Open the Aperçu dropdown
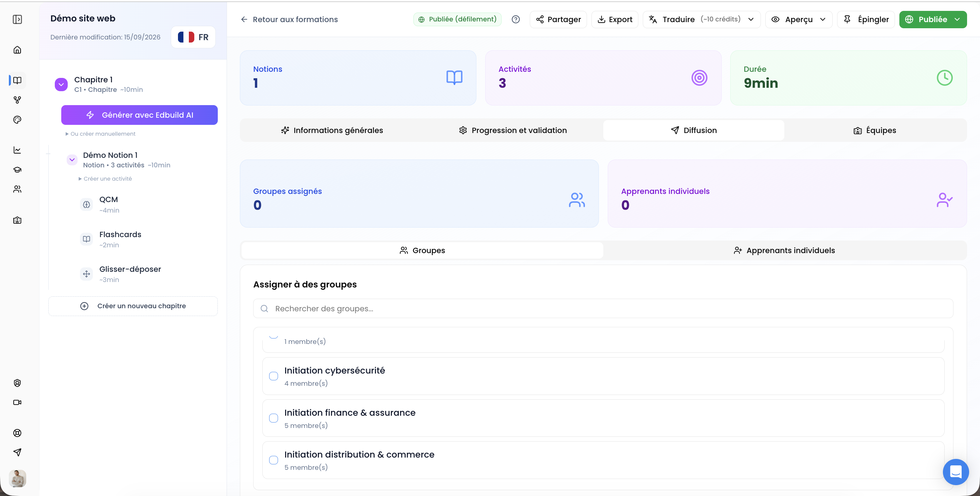Image resolution: width=980 pixels, height=496 pixels. tap(799, 19)
